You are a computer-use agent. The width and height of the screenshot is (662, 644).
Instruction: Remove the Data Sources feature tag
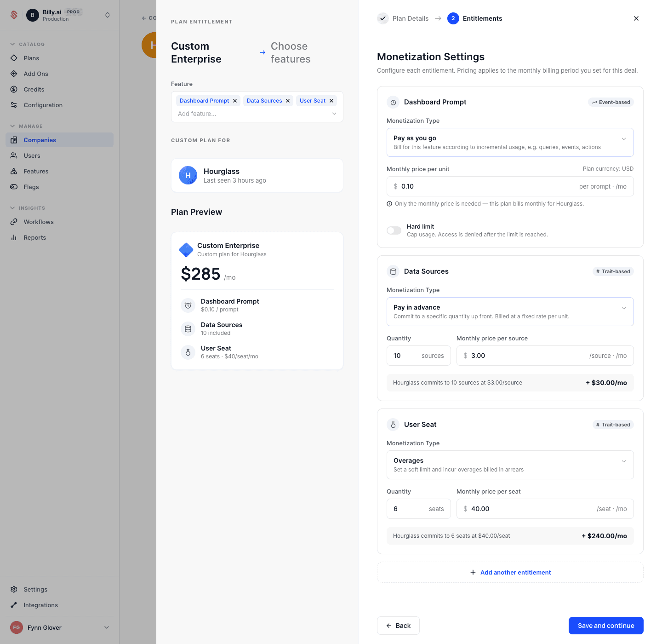coord(288,101)
